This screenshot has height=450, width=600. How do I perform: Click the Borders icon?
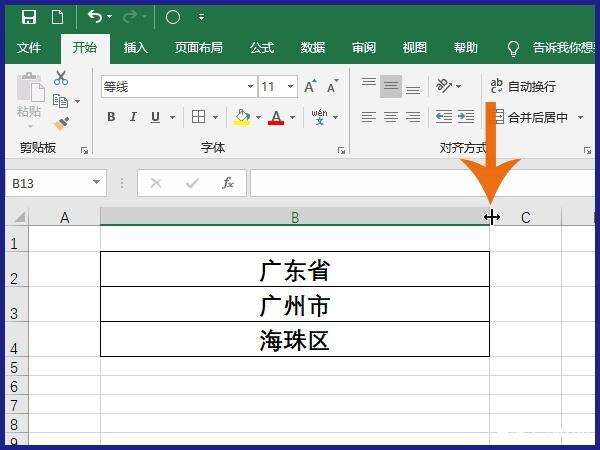199,117
